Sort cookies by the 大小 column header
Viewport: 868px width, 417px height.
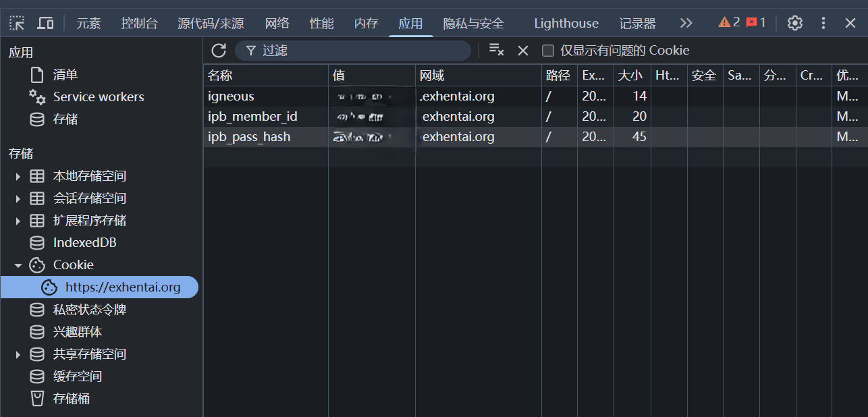[x=632, y=76]
